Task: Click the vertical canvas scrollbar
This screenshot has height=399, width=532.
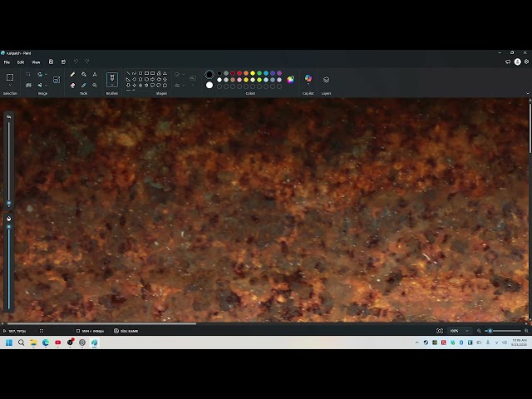Action: 530,128
